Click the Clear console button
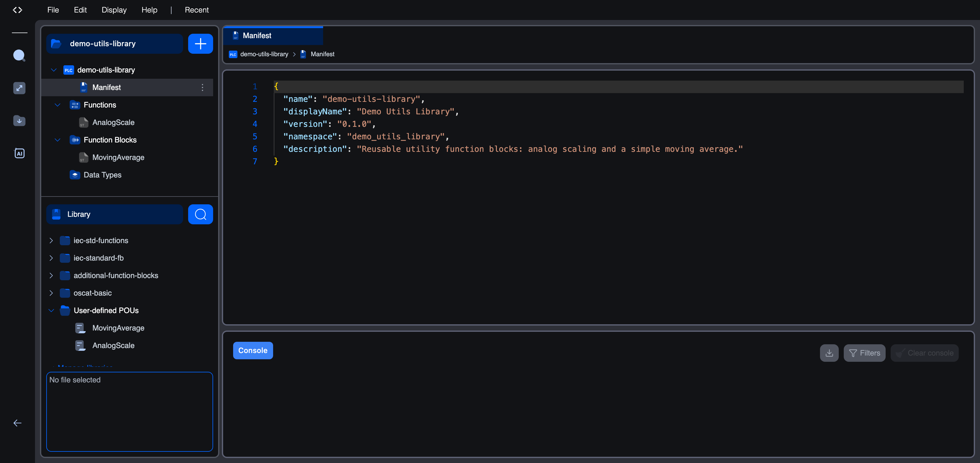980x463 pixels. [924, 353]
